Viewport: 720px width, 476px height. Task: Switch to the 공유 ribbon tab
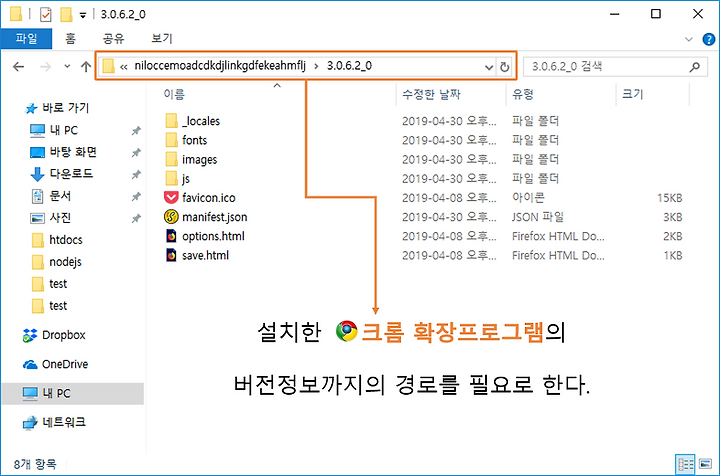click(113, 39)
